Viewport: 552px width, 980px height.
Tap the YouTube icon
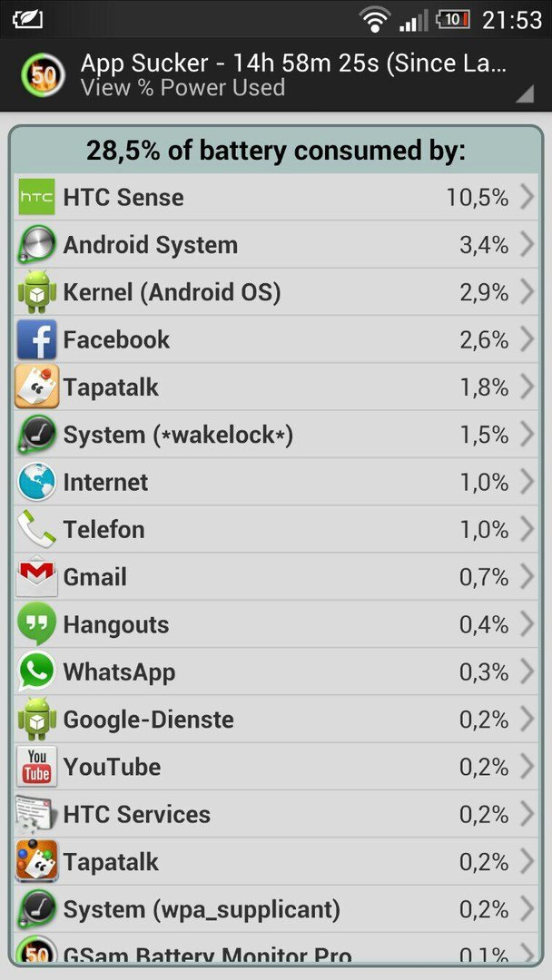click(x=36, y=767)
